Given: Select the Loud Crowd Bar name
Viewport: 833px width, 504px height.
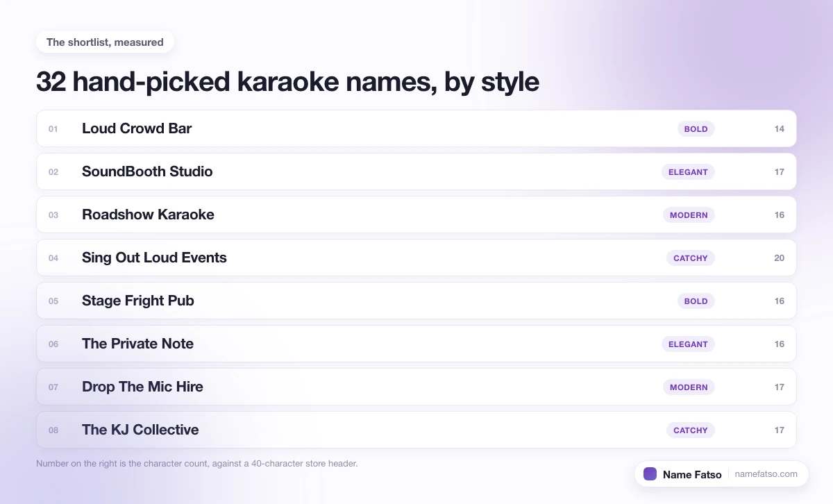Looking at the screenshot, I should (x=137, y=128).
